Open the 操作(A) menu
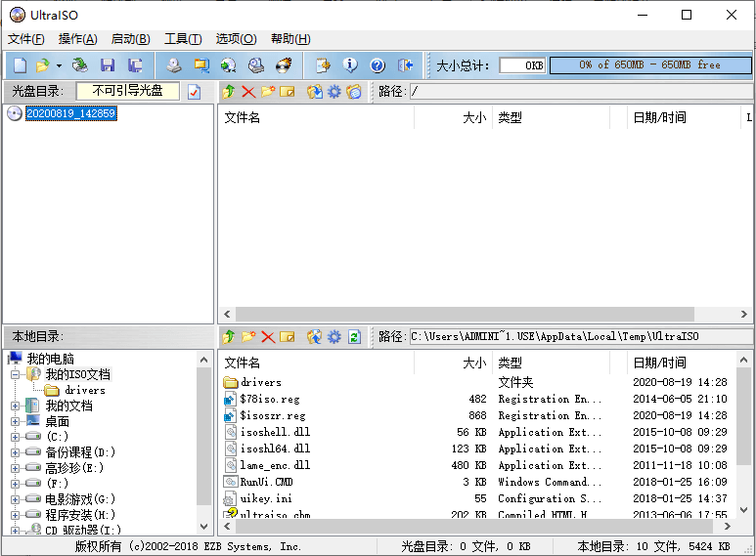 tap(77, 39)
